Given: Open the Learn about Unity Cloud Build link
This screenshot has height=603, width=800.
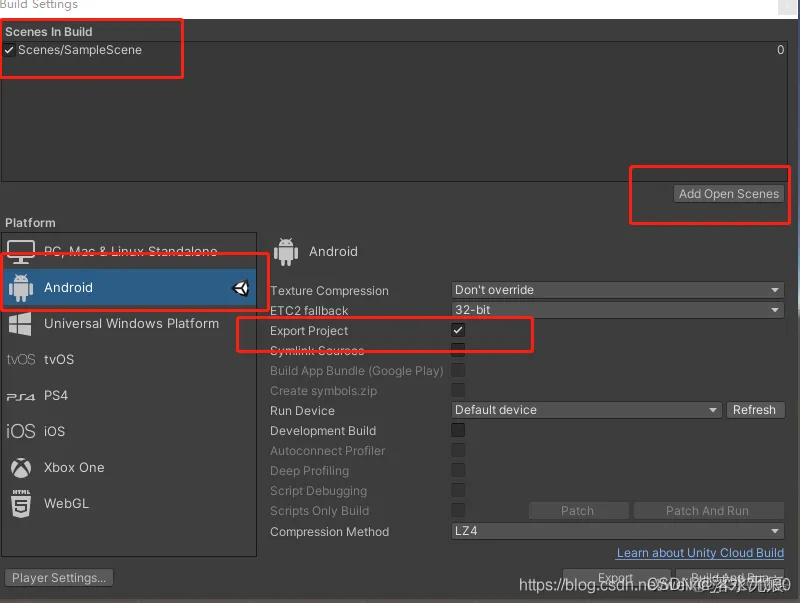Looking at the screenshot, I should (x=700, y=553).
